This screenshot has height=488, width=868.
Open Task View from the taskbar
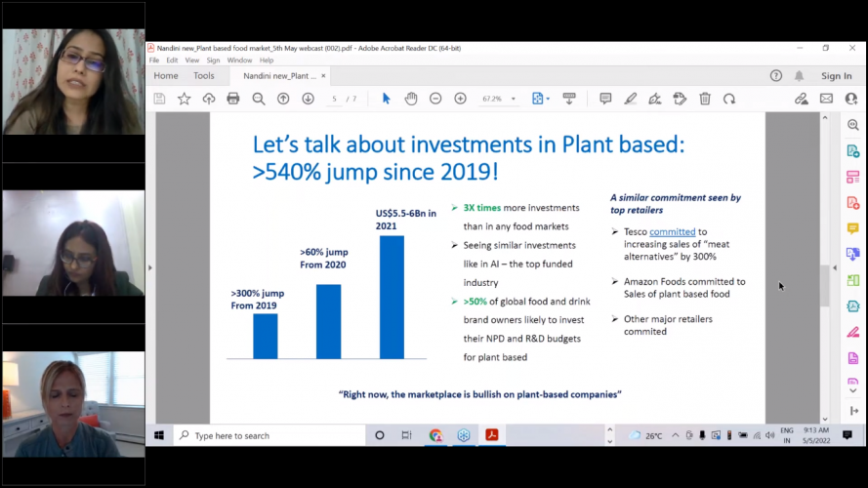(406, 435)
